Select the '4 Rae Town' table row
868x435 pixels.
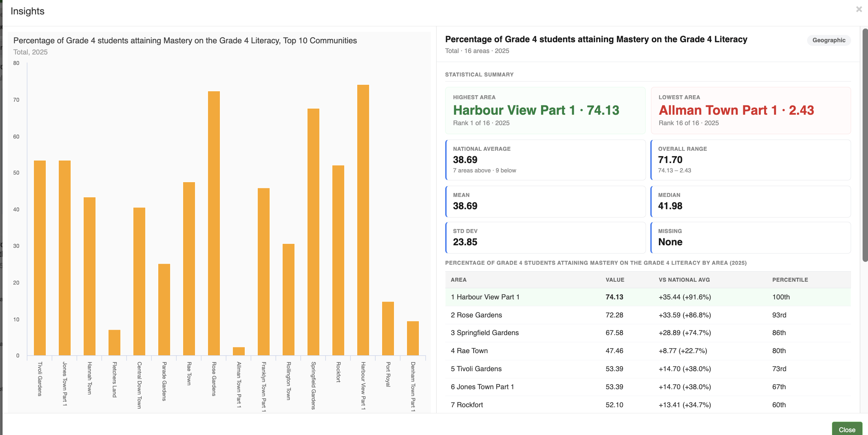[648, 351]
